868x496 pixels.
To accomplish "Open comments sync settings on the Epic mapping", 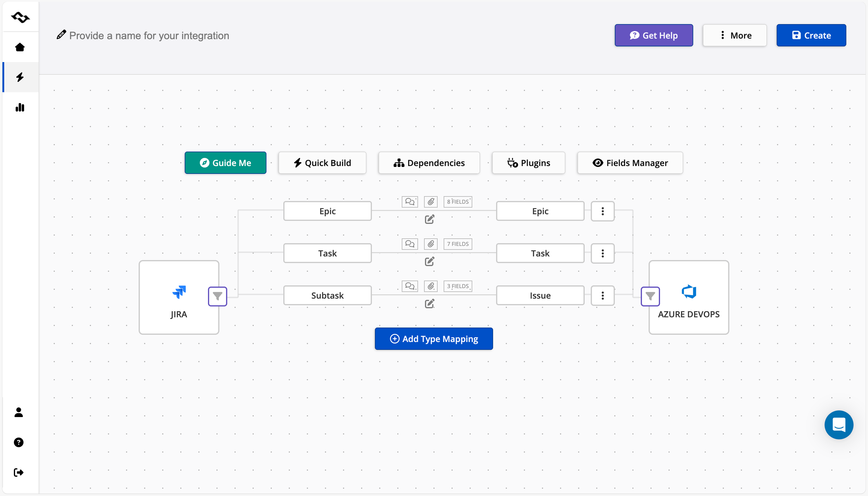I will (410, 201).
